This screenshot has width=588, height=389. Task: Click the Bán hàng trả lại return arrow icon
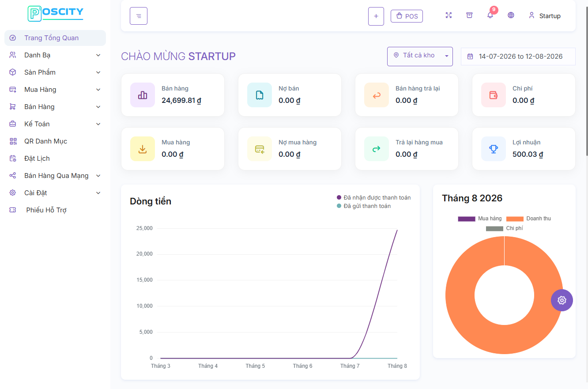377,95
